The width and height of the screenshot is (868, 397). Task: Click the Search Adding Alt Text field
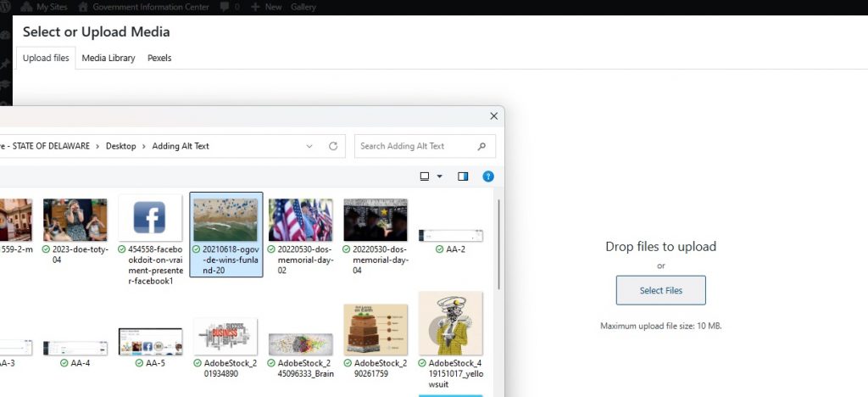426,146
